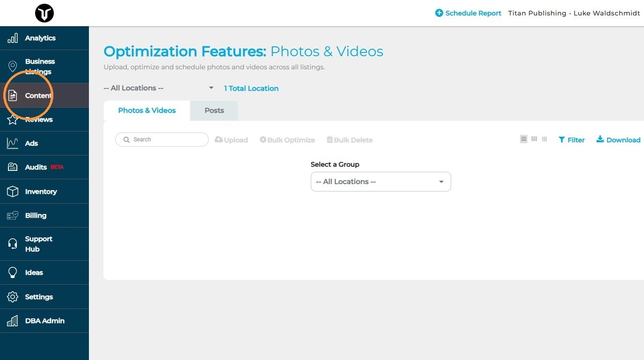
Task: Switch to the Posts tab
Action: pyautogui.click(x=214, y=110)
